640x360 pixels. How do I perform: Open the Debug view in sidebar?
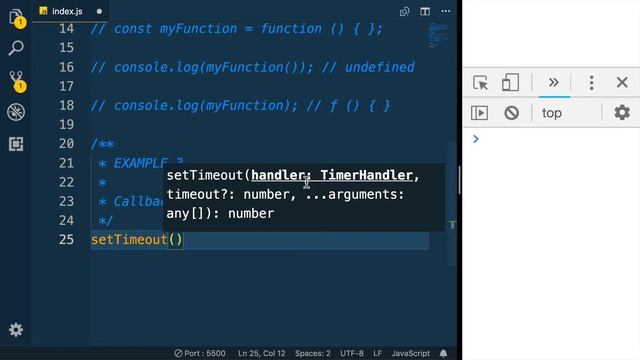click(x=16, y=112)
